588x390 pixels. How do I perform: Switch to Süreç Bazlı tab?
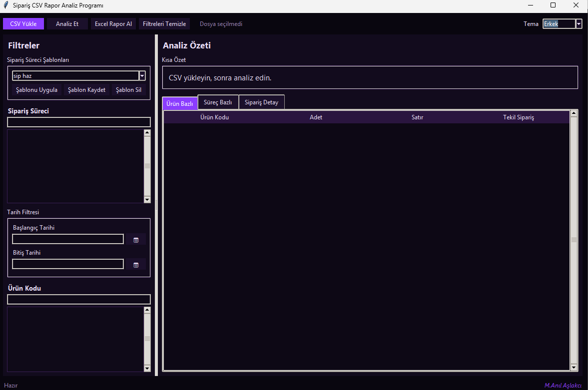pyautogui.click(x=218, y=102)
